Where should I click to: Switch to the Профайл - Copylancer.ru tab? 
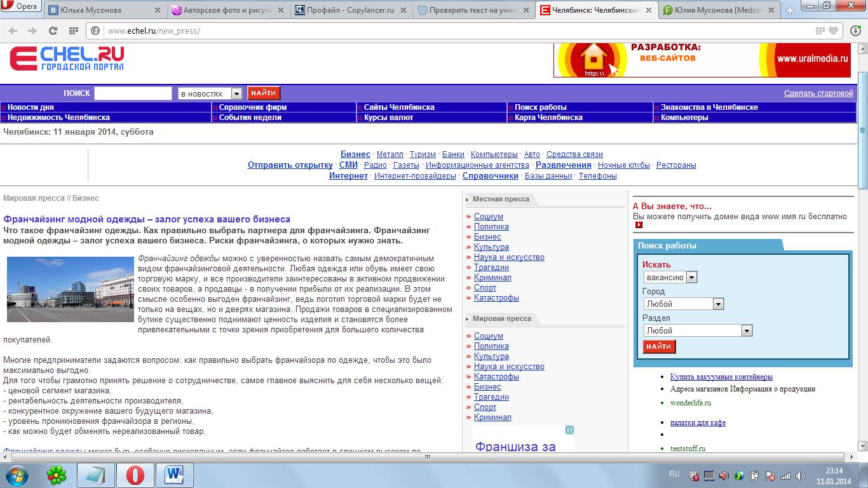351,11
